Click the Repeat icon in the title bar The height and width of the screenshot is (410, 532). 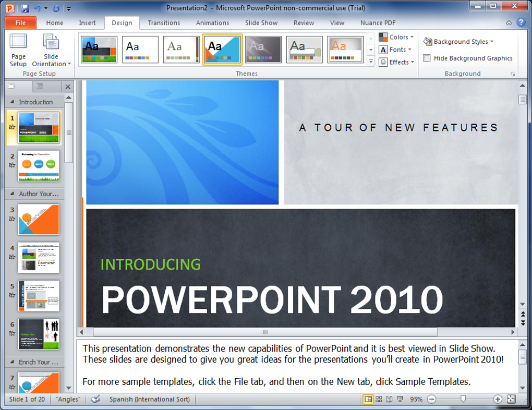click(56, 8)
